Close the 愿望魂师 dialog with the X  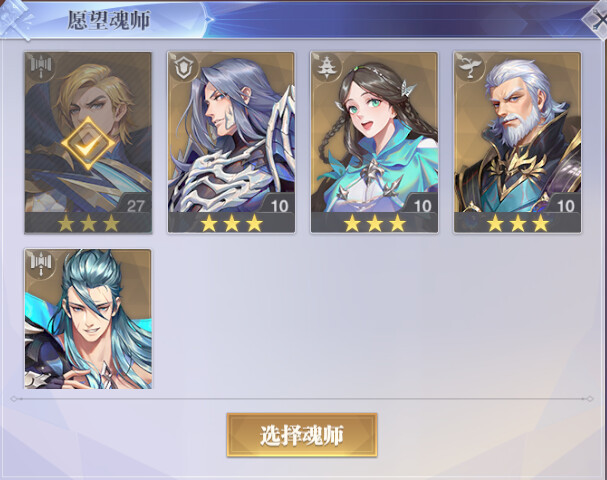tap(597, 19)
